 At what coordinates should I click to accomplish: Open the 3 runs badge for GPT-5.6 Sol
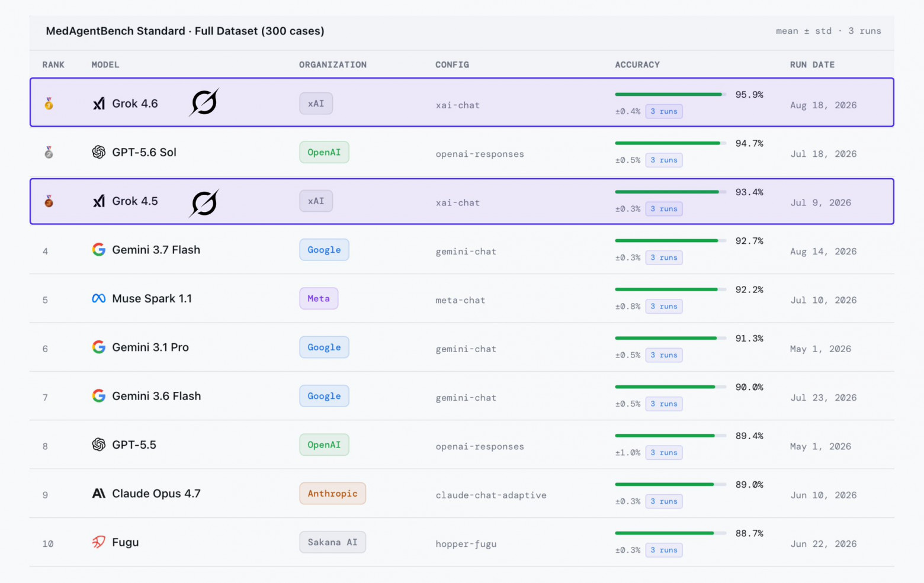[664, 160]
